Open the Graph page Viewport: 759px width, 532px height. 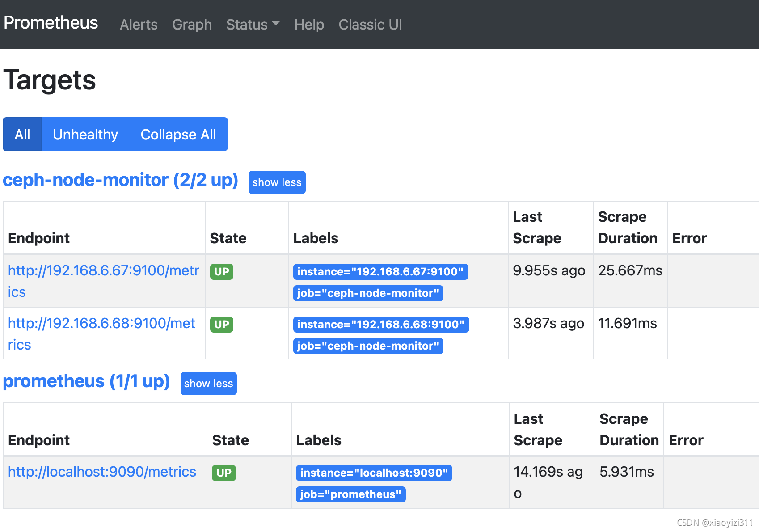point(192,25)
